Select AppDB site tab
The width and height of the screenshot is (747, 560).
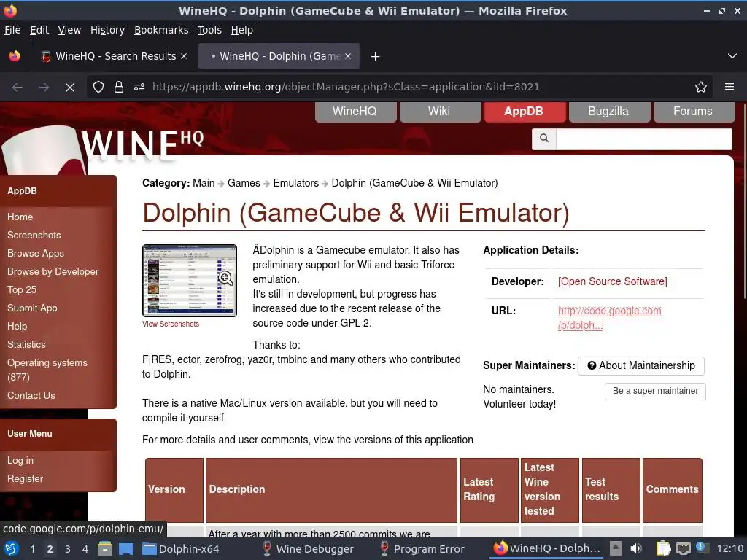(525, 112)
